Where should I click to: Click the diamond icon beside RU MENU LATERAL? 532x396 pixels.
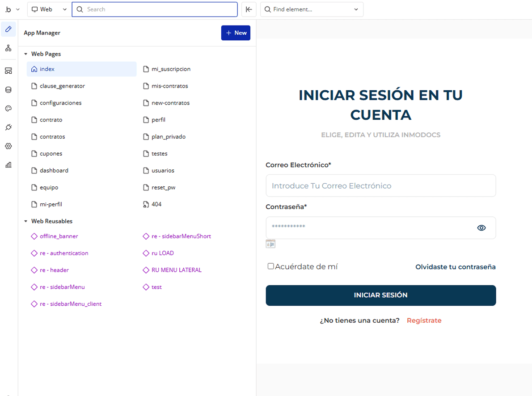(146, 270)
